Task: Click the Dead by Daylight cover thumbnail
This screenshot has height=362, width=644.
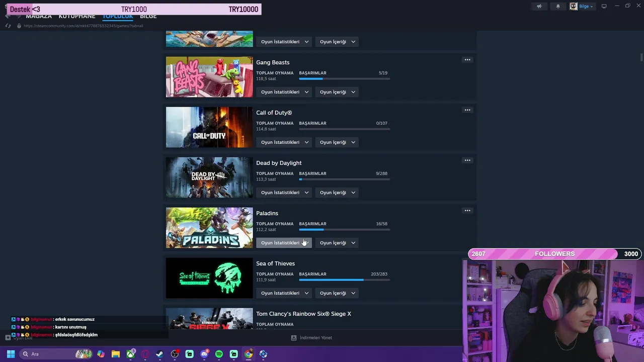Action: (x=209, y=177)
